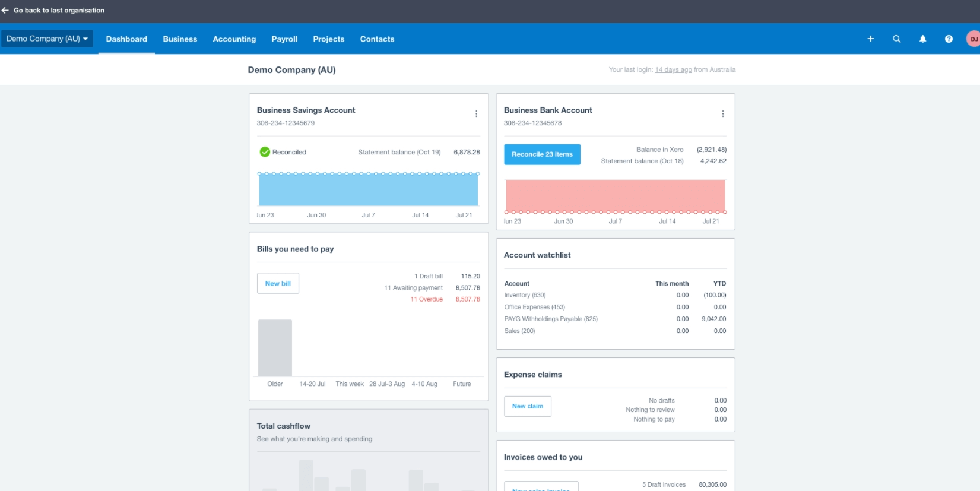The image size is (980, 491).
Task: Go back to last organisation link
Action: [x=59, y=11]
